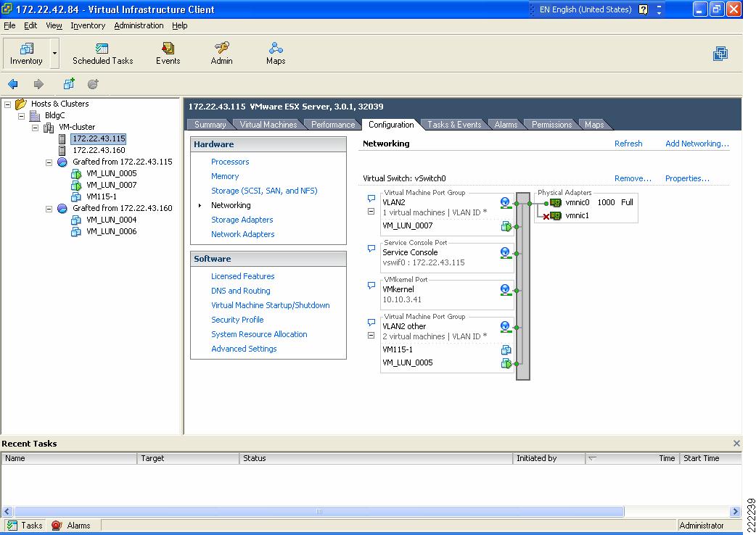
Task: Open the Help menu
Action: pyautogui.click(x=180, y=25)
